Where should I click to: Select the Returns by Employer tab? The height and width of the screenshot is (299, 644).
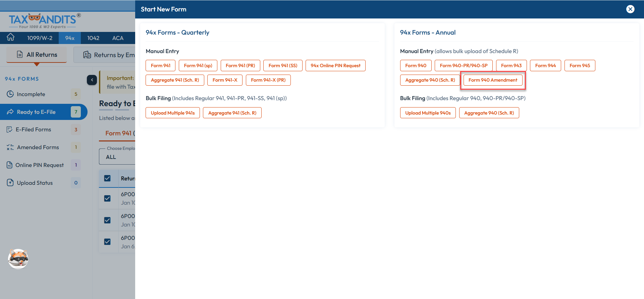(x=104, y=55)
